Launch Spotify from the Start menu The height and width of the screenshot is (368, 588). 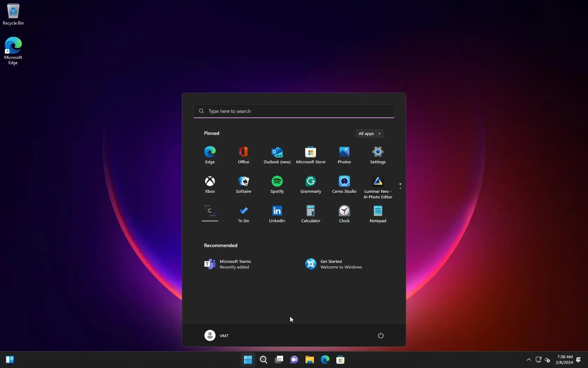click(x=277, y=185)
